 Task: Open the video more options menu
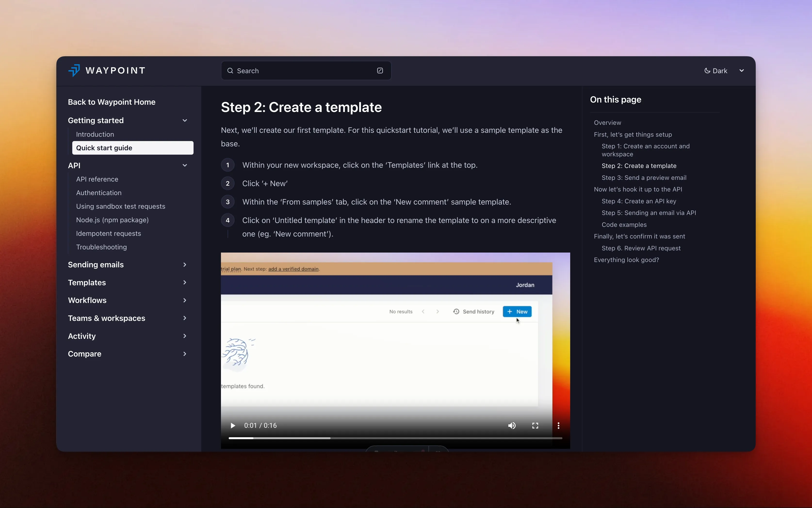tap(559, 426)
